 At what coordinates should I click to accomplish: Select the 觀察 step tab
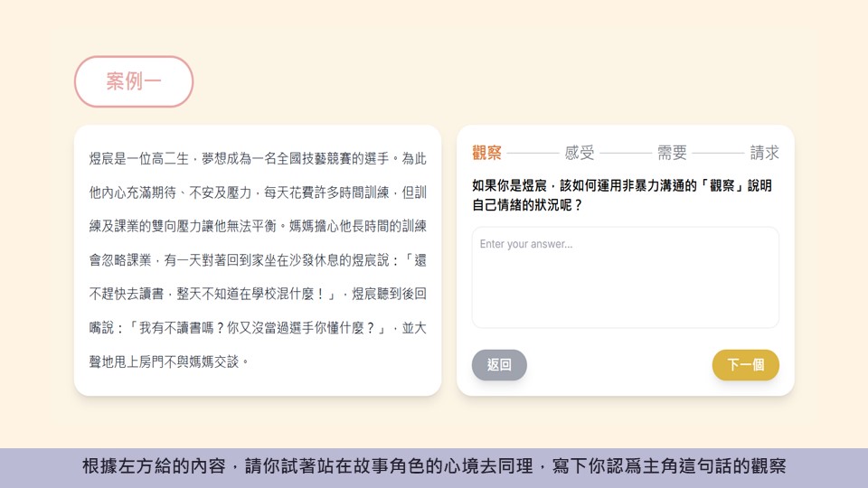point(486,153)
